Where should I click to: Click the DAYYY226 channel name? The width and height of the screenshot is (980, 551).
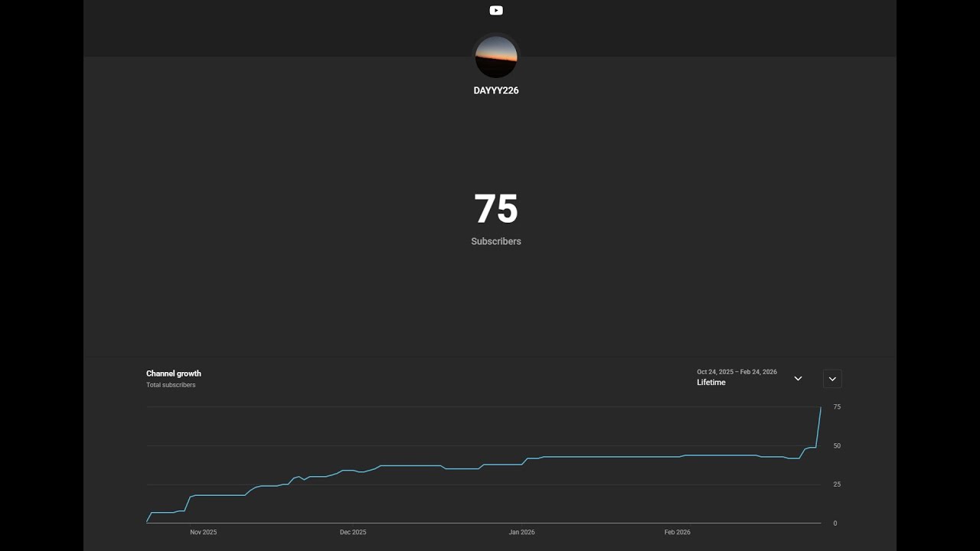496,90
